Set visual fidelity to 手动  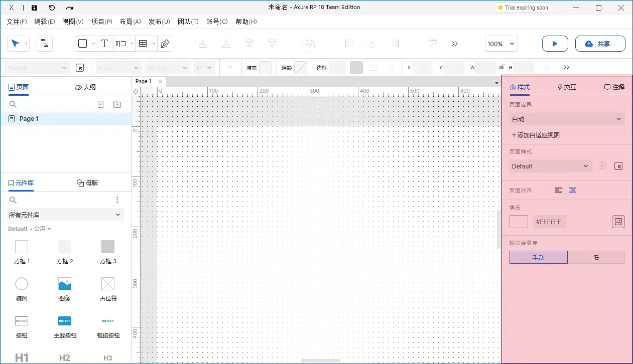coord(538,257)
